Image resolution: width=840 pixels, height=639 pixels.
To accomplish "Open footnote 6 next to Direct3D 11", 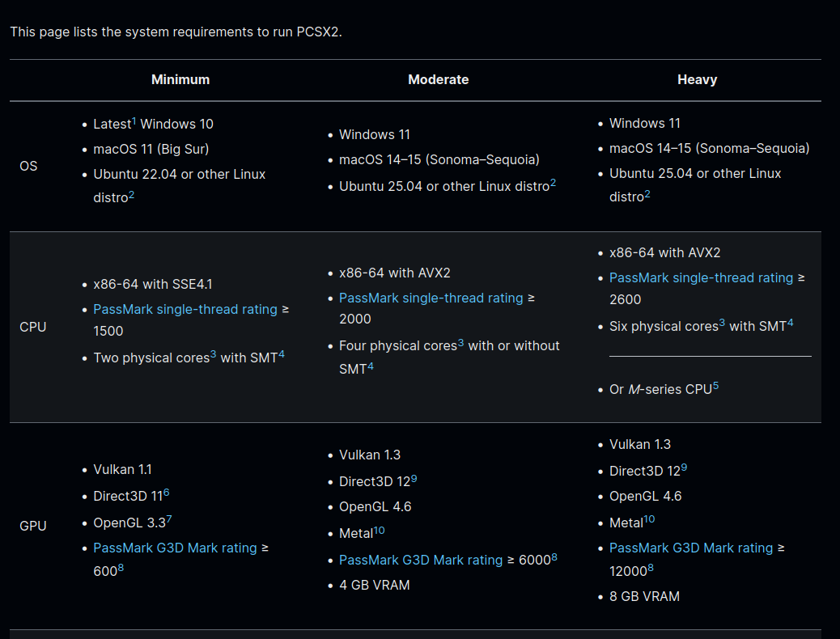I will (166, 493).
